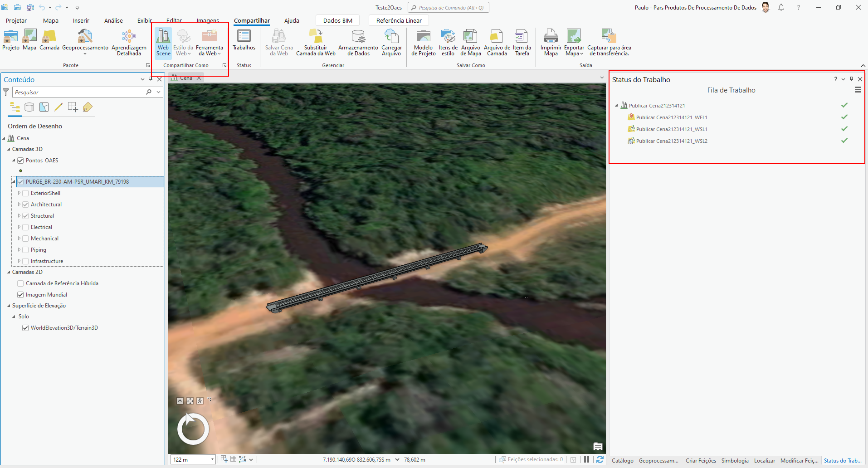Open the Análise ribbon tab
The image size is (868, 468).
[113, 20]
